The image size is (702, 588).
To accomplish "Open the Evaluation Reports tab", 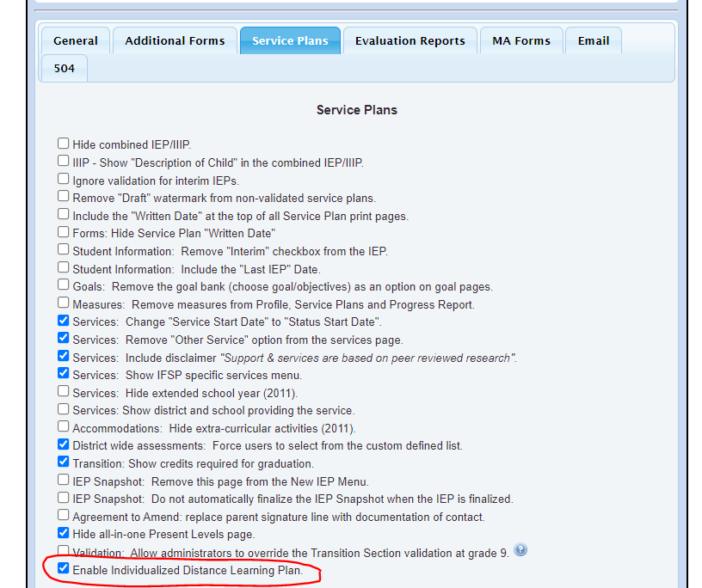I will pyautogui.click(x=410, y=40).
